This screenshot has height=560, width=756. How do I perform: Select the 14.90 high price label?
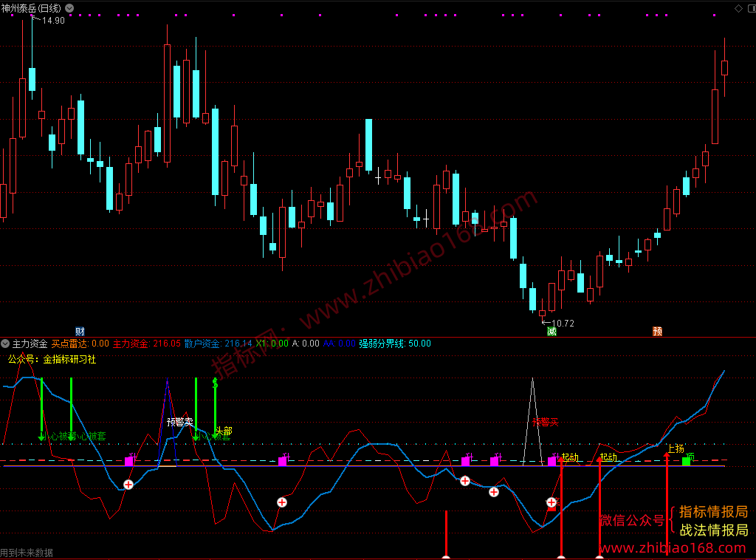(53, 21)
